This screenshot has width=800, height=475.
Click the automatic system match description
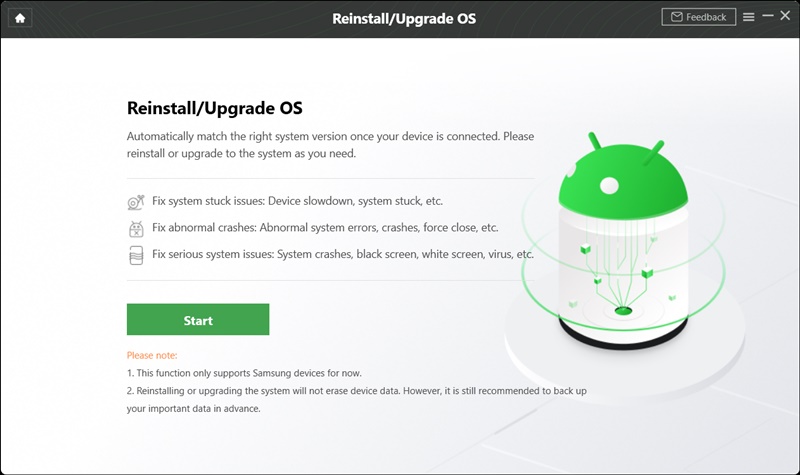(331, 145)
